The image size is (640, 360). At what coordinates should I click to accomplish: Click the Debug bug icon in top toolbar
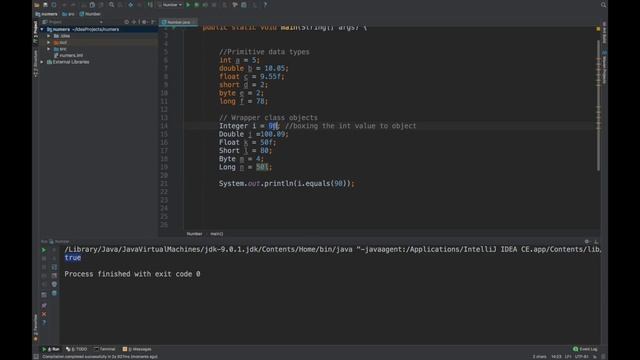(x=196, y=5)
